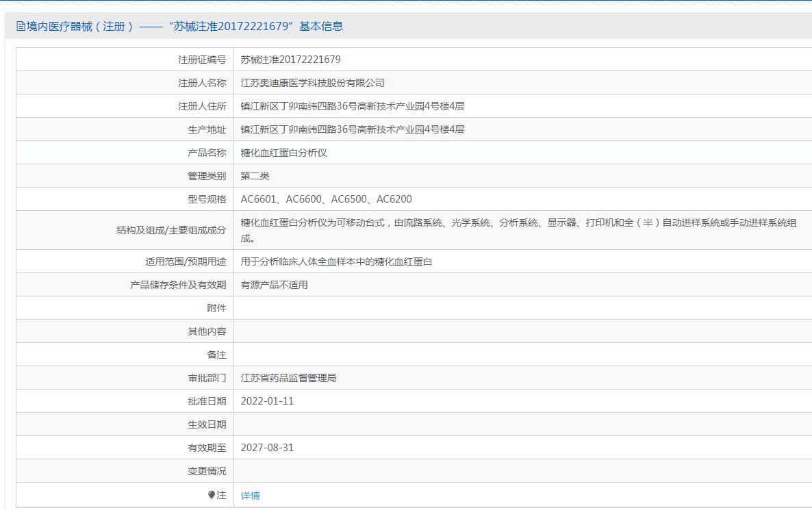Click the document icon before the page title

(x=20, y=27)
